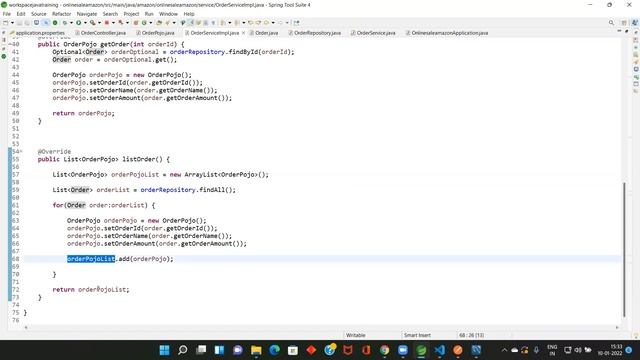640x360 pixels.
Task: Show hidden system tray icons chevron
Action: (504, 350)
